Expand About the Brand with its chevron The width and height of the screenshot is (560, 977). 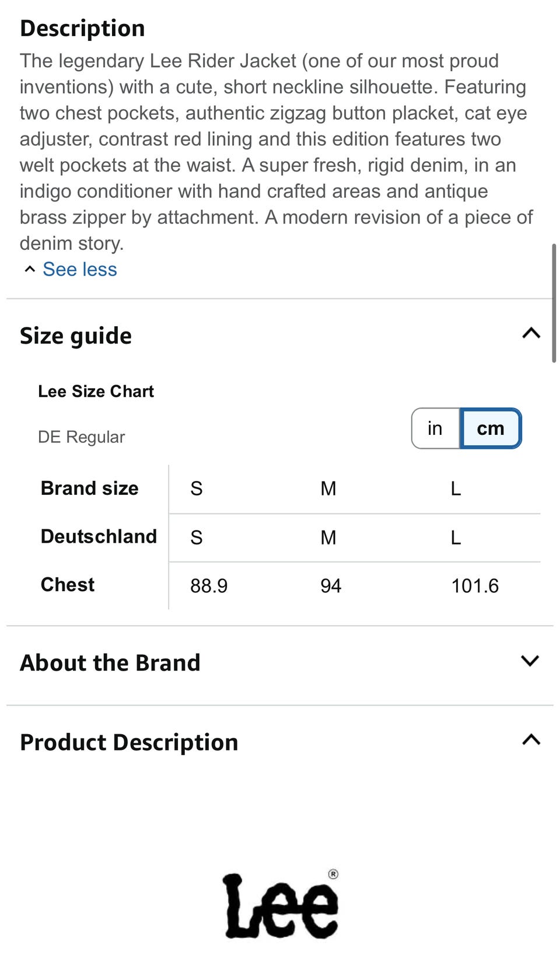tap(530, 661)
